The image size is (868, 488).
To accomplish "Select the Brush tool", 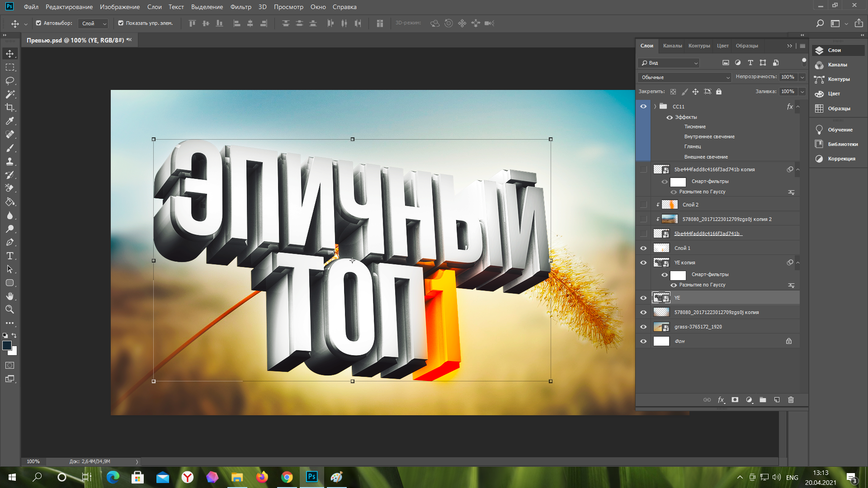I will tap(9, 148).
